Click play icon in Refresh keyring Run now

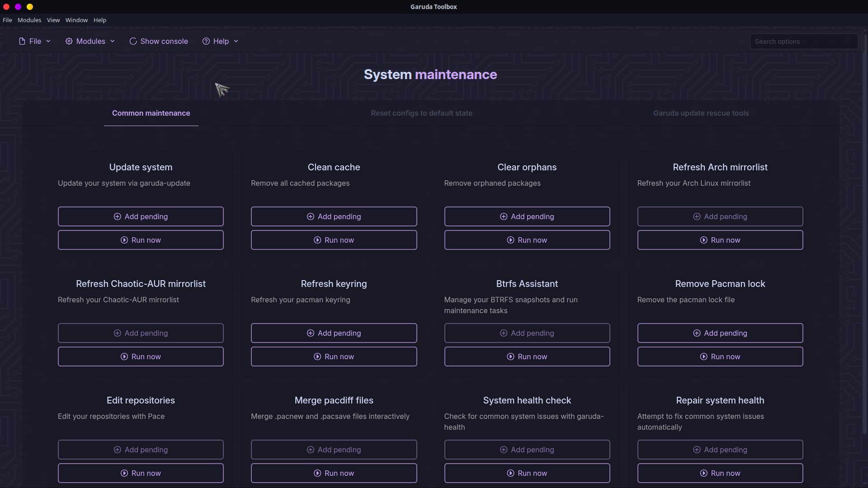pyautogui.click(x=317, y=357)
